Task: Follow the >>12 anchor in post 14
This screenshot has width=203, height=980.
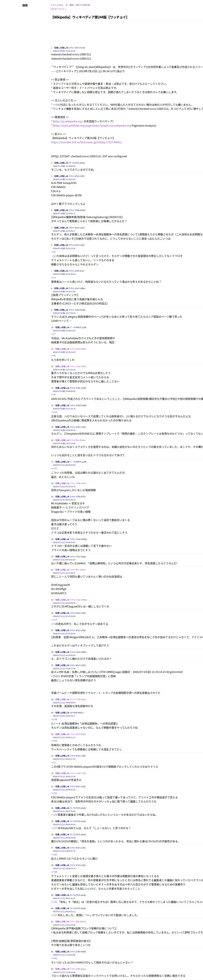Action: [54, 412]
